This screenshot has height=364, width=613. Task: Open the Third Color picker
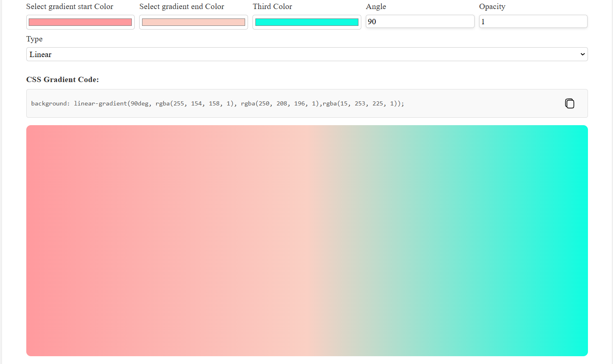point(307,22)
